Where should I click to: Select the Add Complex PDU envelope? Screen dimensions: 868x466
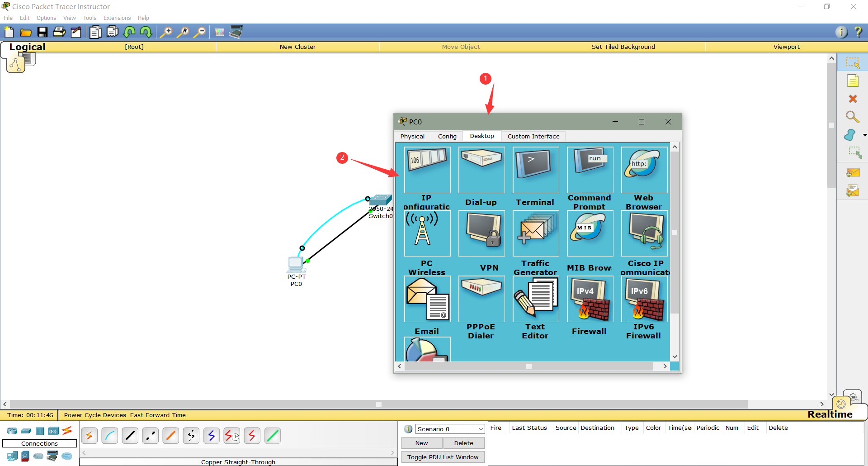853,191
